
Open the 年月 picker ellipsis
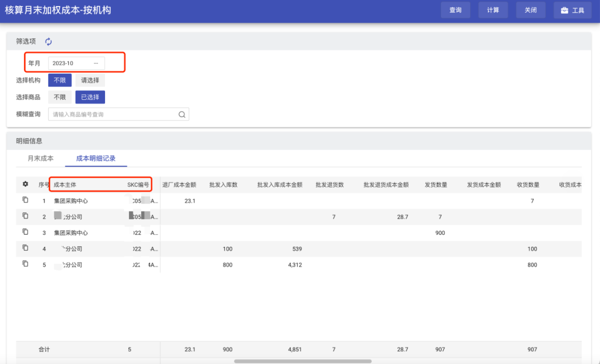point(96,63)
